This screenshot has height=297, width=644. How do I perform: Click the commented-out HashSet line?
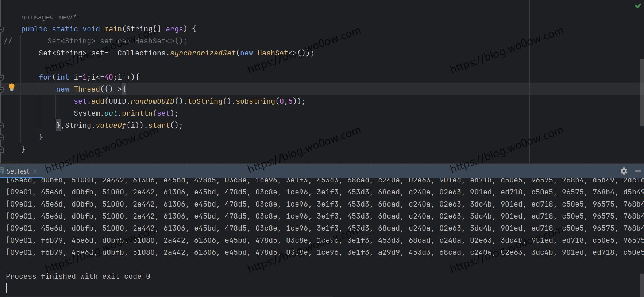pos(117,41)
